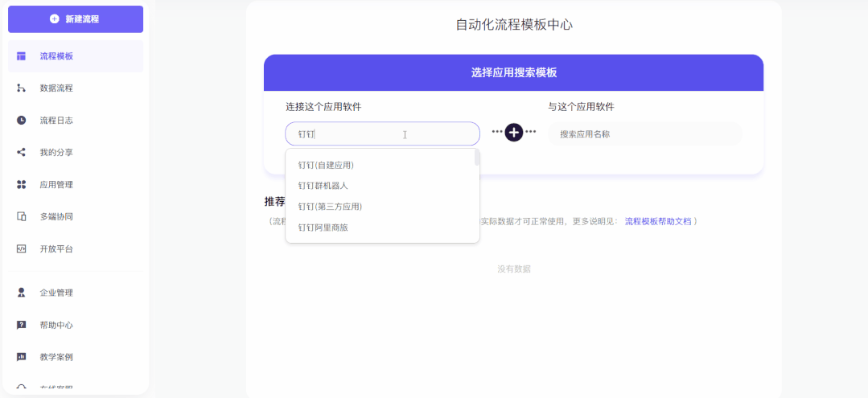Open the 流程模板帮助文档 link
The width and height of the screenshot is (868, 398).
657,221
